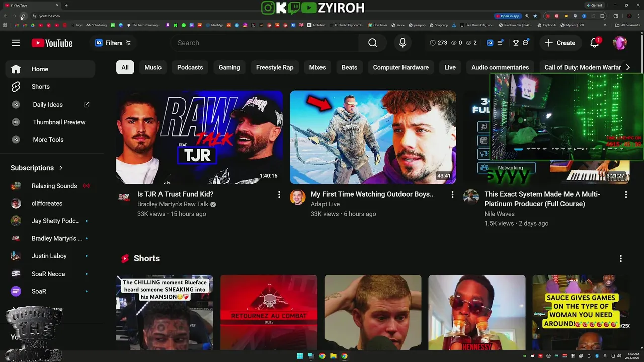This screenshot has width=644, height=362.
Task: Click the youtube.com address bar
Action: click(262, 16)
